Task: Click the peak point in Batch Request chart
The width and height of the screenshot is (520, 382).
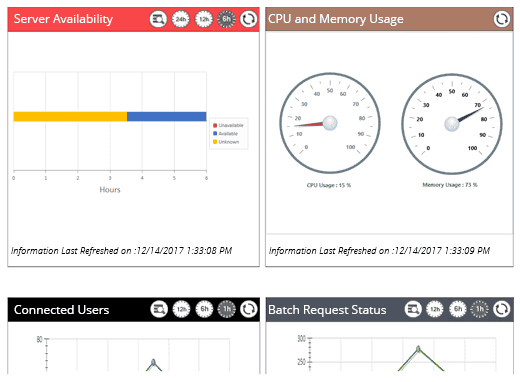Action: click(x=418, y=349)
